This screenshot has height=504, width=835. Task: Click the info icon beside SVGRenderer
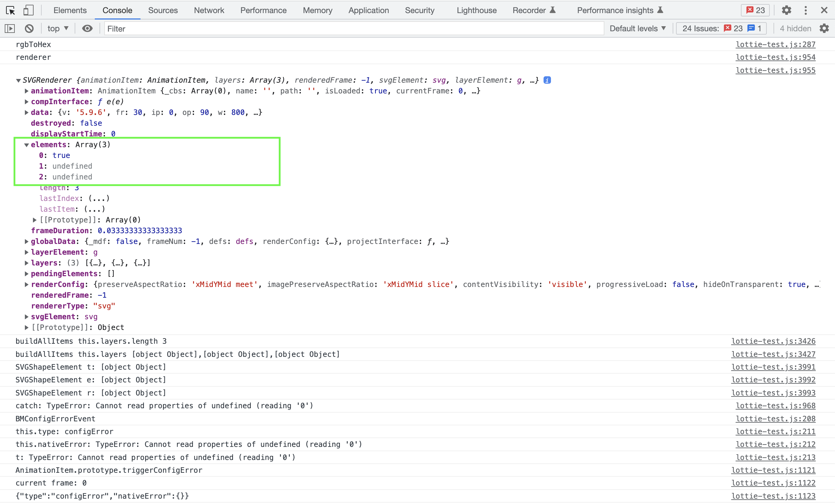[x=547, y=80]
